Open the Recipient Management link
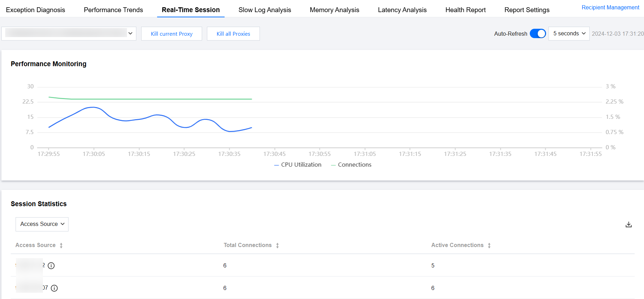Screen dimensions: 644x299 coord(610,8)
